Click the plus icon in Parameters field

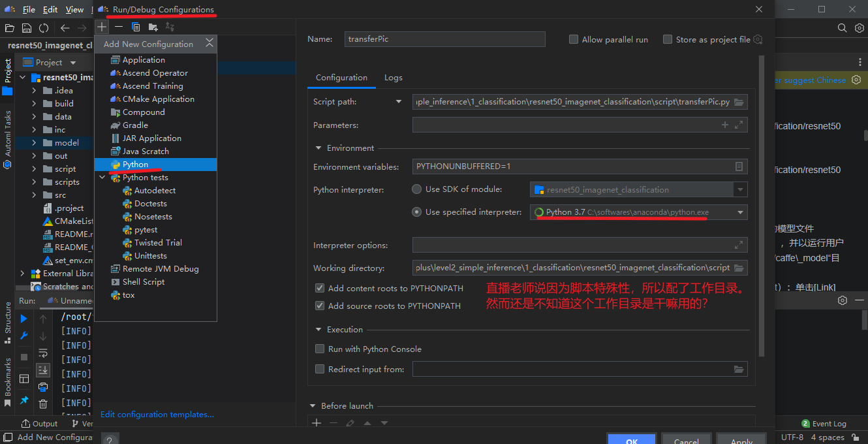[724, 125]
